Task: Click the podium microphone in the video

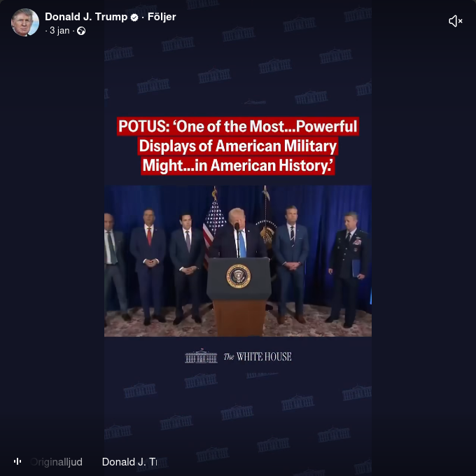Action: [x=237, y=240]
